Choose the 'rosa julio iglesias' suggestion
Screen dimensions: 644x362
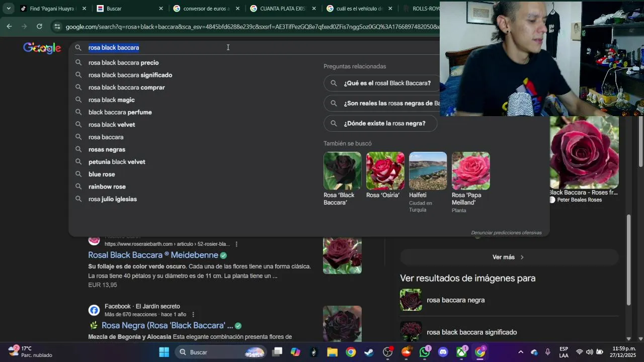(113, 199)
